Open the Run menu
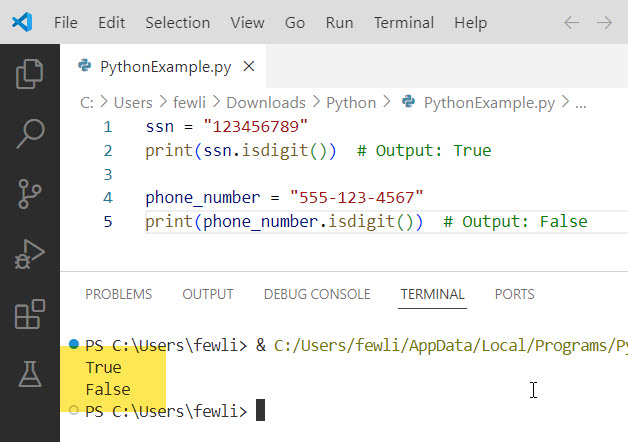This screenshot has width=628, height=442. pyautogui.click(x=339, y=22)
